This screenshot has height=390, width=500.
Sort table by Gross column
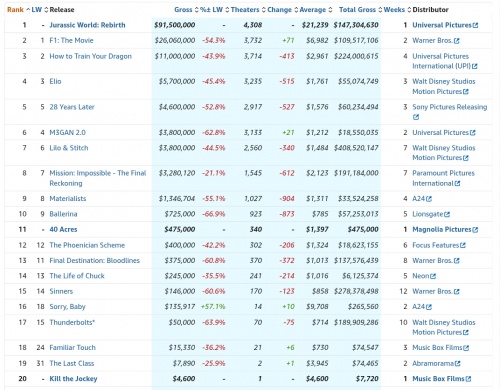pos(183,10)
